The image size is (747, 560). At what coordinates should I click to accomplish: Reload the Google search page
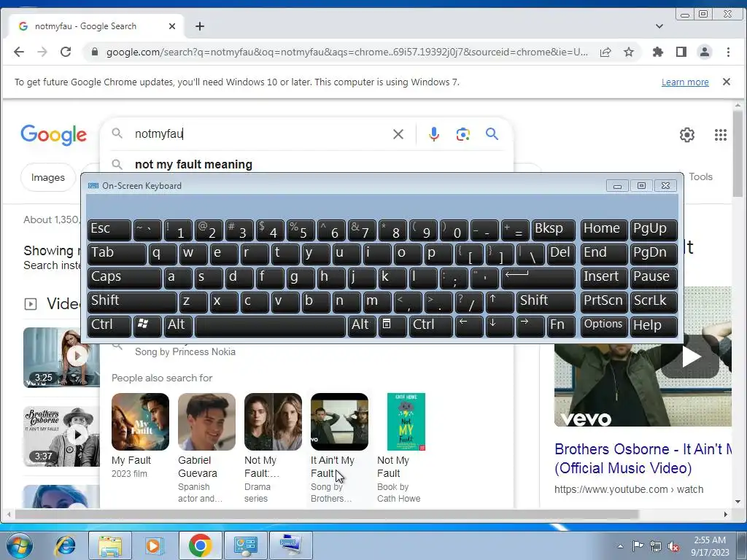pos(65,52)
